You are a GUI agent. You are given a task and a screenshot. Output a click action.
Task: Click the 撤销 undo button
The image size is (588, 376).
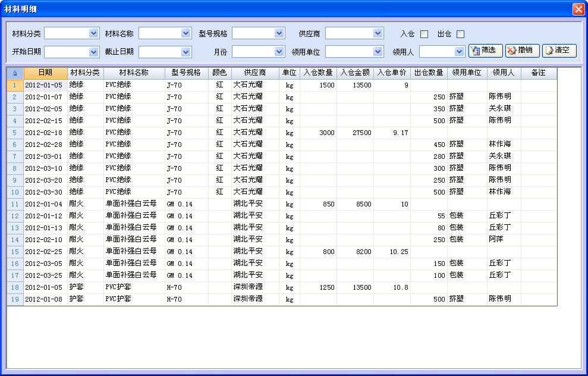coord(522,51)
